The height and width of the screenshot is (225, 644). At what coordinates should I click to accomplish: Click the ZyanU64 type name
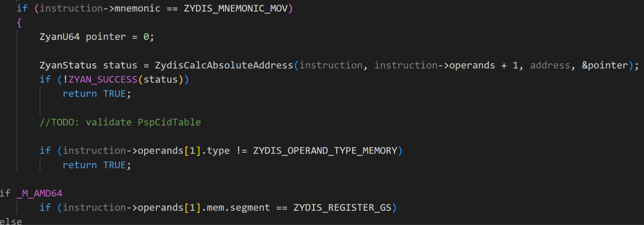coord(60,37)
